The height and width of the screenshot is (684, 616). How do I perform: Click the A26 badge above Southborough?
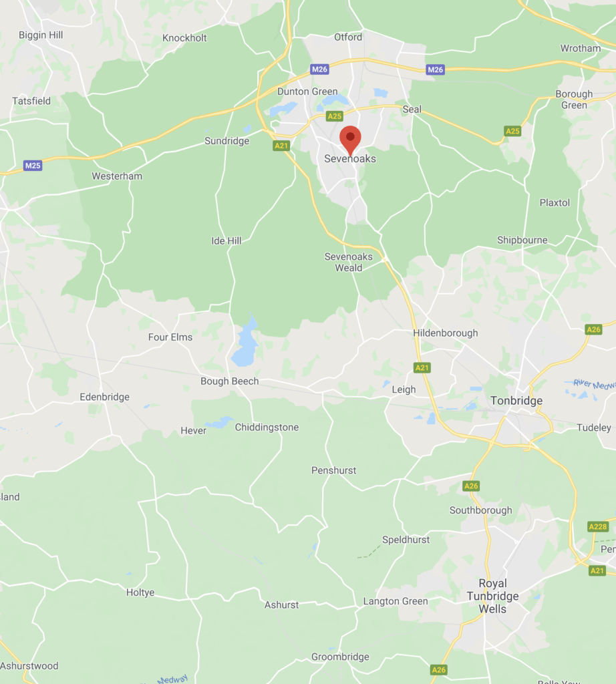tap(471, 486)
